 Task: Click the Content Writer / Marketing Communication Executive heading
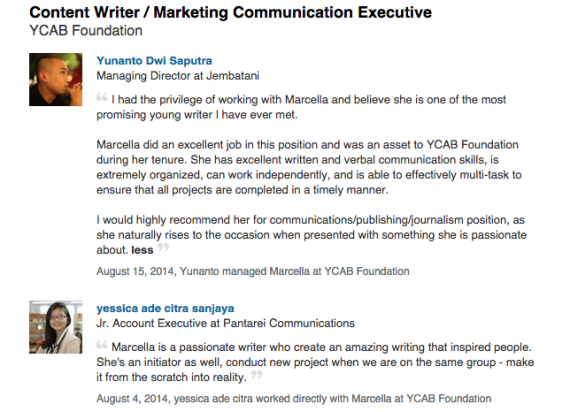[230, 12]
